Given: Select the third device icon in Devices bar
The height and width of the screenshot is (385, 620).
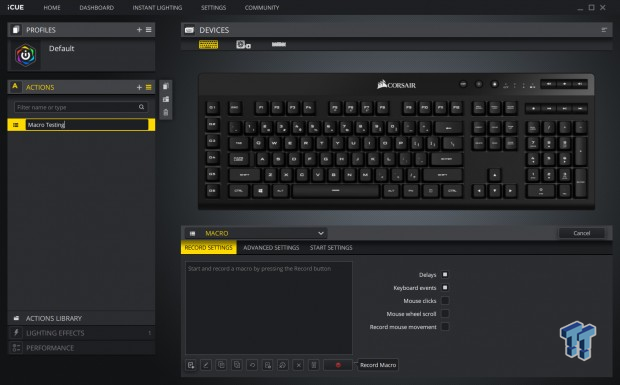Looking at the screenshot, I should (279, 44).
